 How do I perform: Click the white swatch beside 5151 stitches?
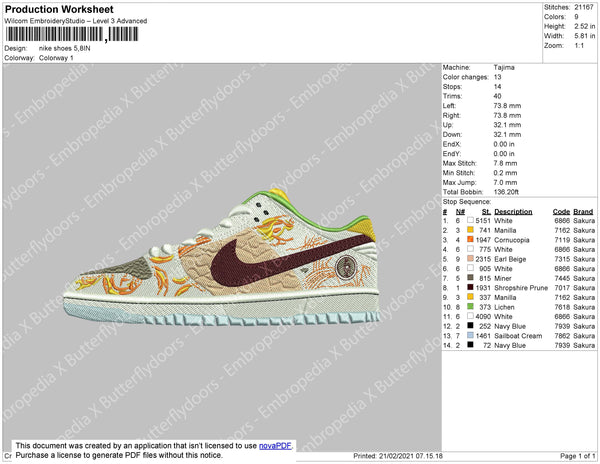(470, 220)
